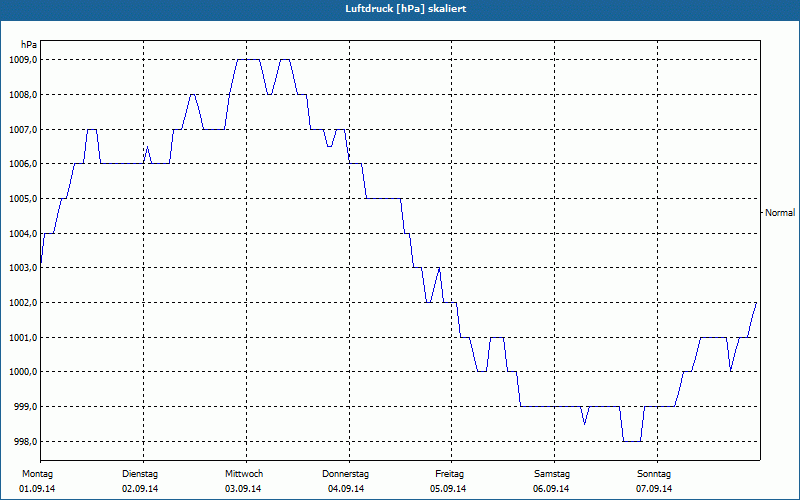Select the 'Mittwoch' day label
This screenshot has height=500, width=800.
(244, 474)
